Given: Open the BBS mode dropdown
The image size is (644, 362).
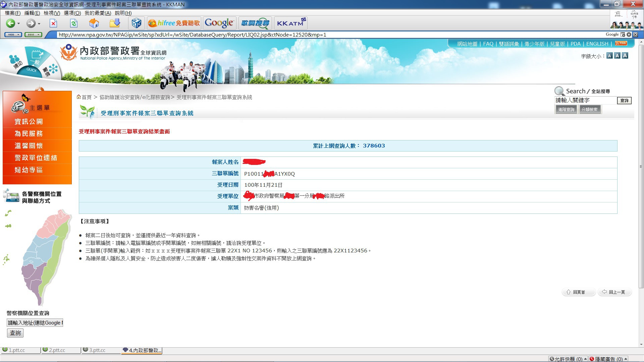Looking at the screenshot, I should 33,35.
